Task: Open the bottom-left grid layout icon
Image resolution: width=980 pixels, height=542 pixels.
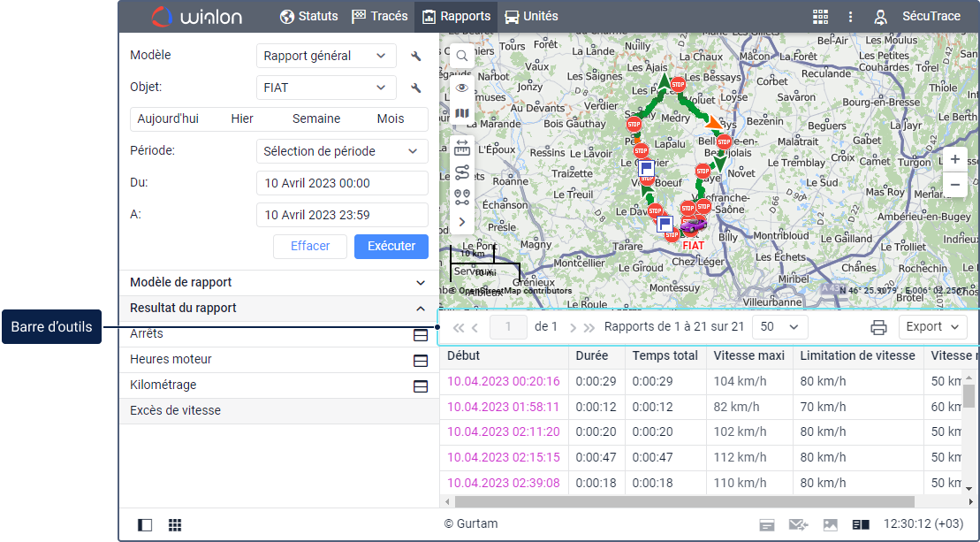Action: coord(175,524)
